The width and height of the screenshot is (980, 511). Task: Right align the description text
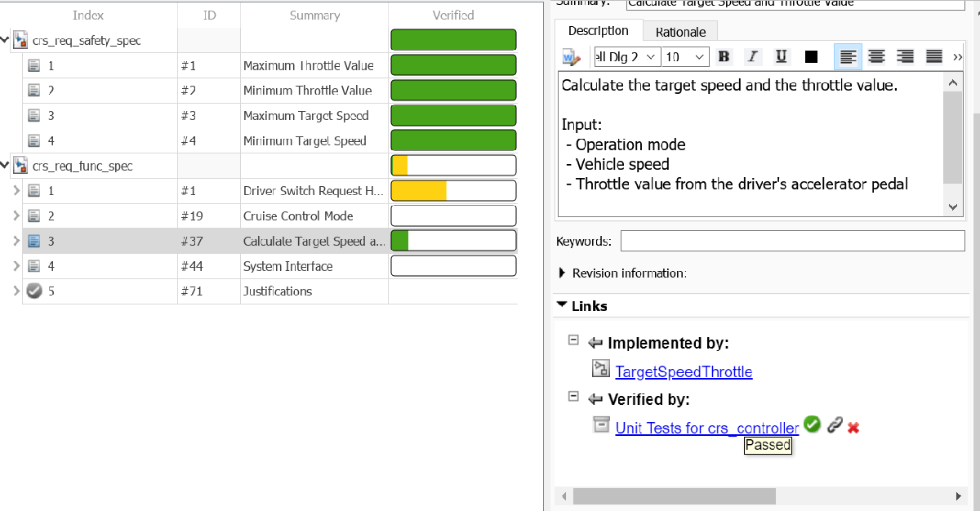(905, 56)
